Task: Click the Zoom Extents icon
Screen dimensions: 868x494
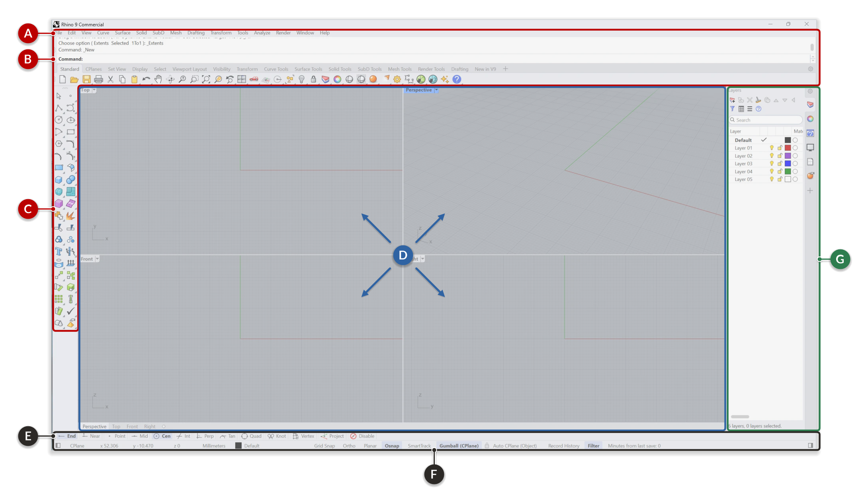Action: (206, 79)
